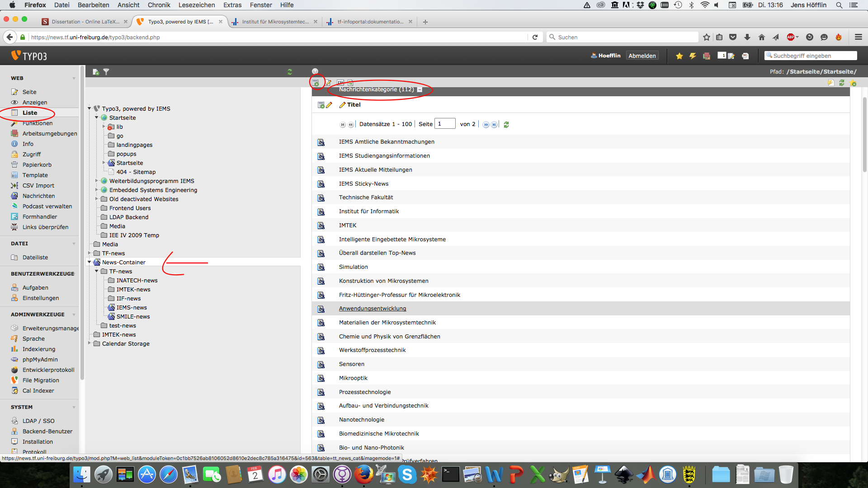Image resolution: width=868 pixels, height=488 pixels.
Task: Expand the lib folder in tree
Action: tap(104, 127)
